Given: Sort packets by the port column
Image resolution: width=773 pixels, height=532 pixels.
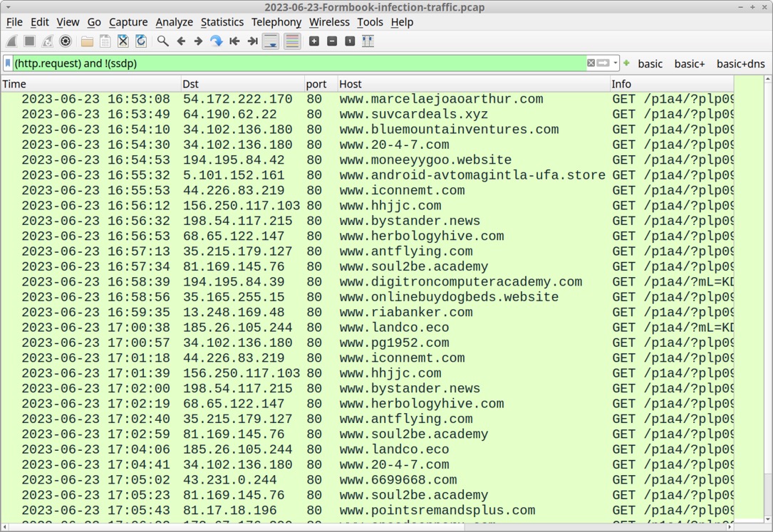Looking at the screenshot, I should pos(321,84).
